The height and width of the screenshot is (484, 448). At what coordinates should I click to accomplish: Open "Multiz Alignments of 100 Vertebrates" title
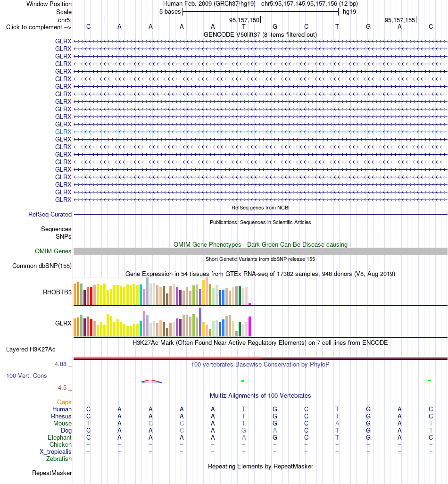tap(260, 395)
